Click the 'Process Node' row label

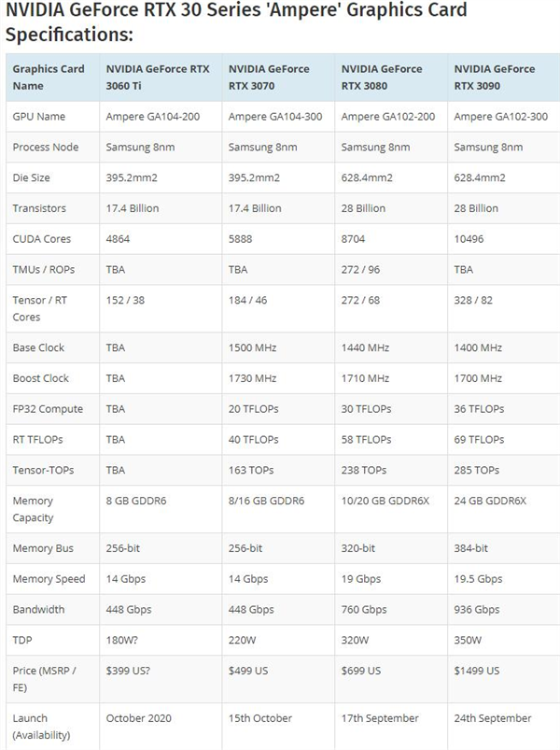pyautogui.click(x=46, y=148)
